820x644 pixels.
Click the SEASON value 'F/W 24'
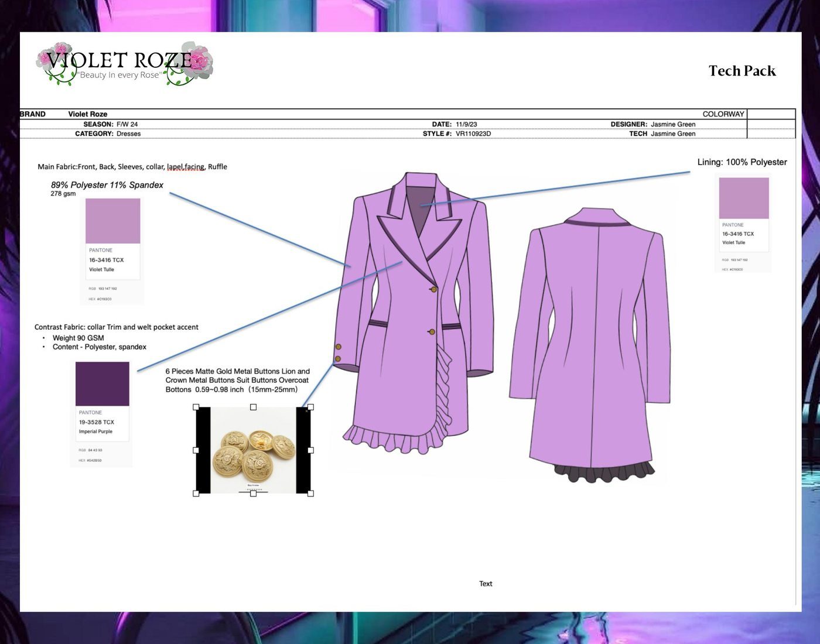[127, 124]
